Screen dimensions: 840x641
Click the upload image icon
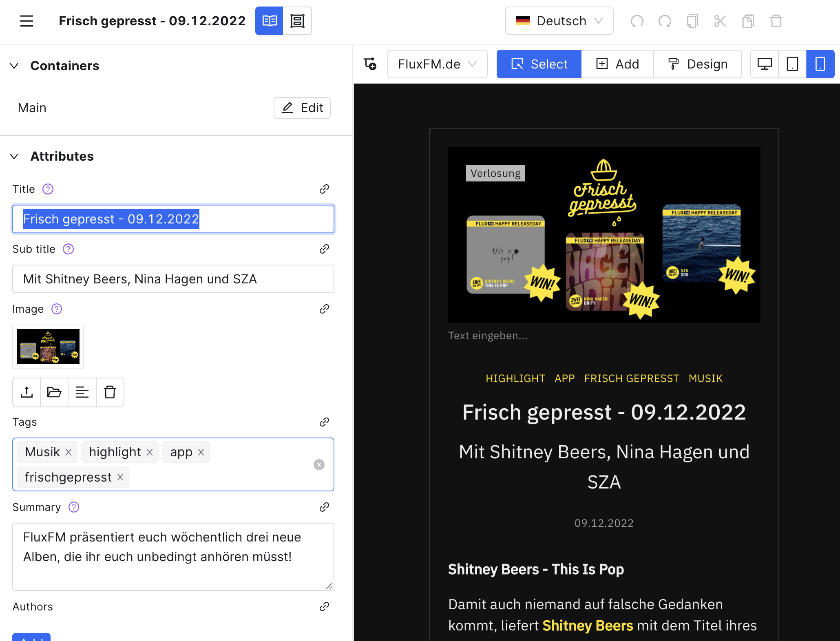click(27, 392)
